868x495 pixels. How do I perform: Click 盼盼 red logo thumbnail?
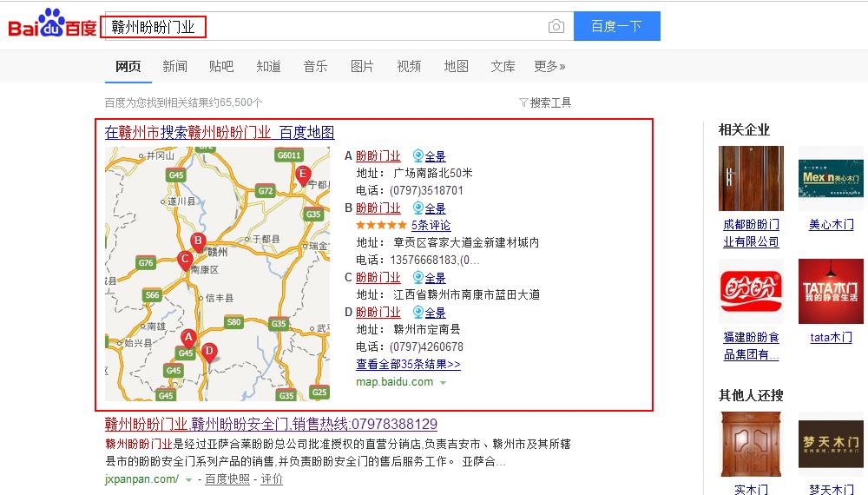(x=751, y=291)
